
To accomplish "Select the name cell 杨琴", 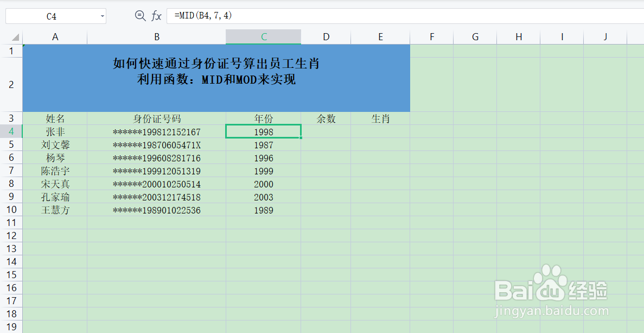I will click(55, 158).
